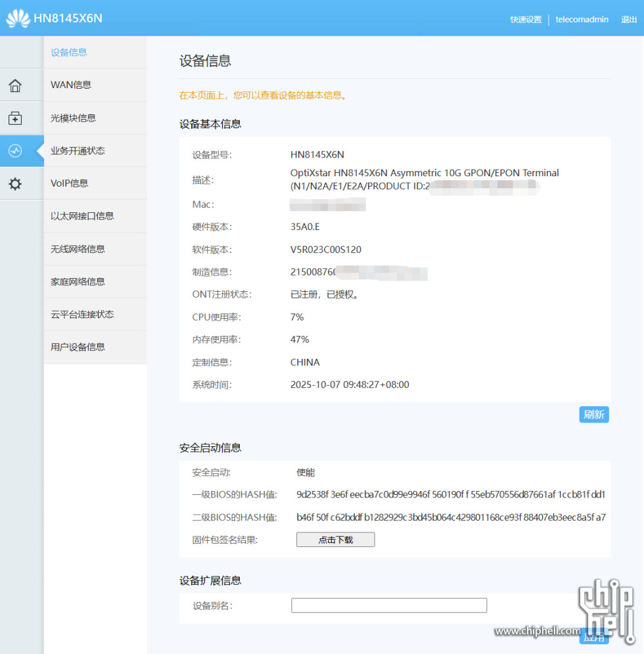Click 点击下载 firmware signature button
The width and height of the screenshot is (644, 654).
tap(336, 540)
